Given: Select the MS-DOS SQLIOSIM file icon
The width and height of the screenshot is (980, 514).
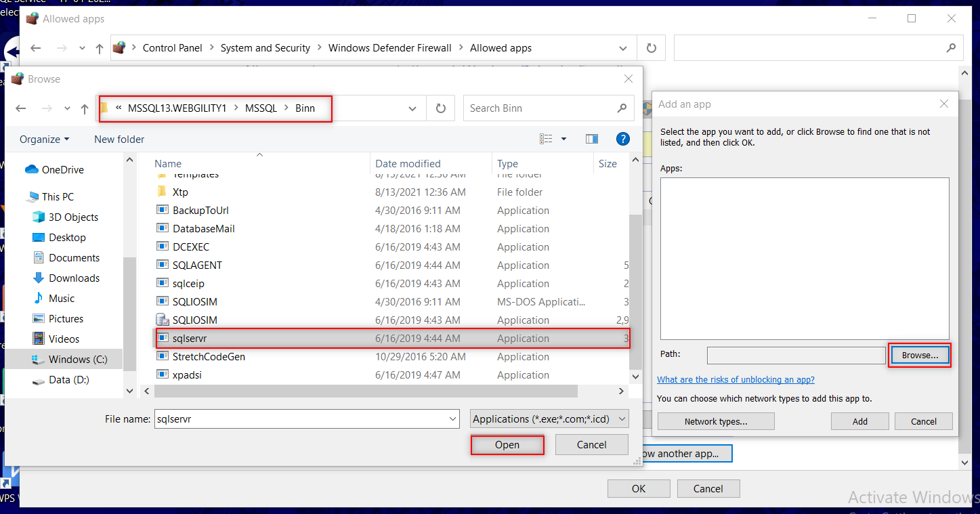Looking at the screenshot, I should (162, 302).
